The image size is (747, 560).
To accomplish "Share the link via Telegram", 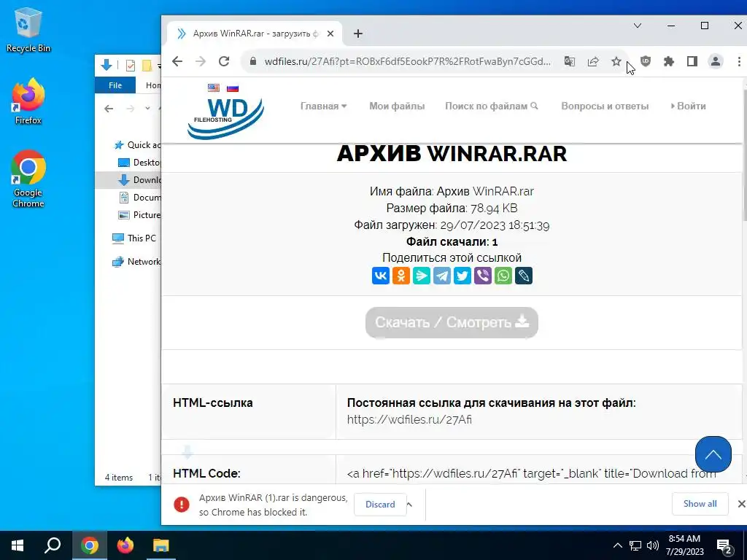I will pos(441,276).
